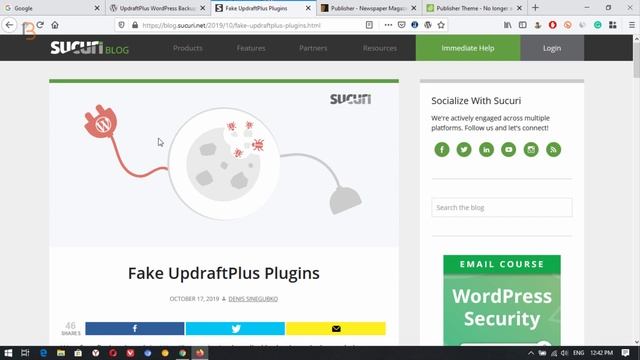Screen dimensions: 640x360
Task: Open the Windows Start menu
Action: click(x=8, y=353)
